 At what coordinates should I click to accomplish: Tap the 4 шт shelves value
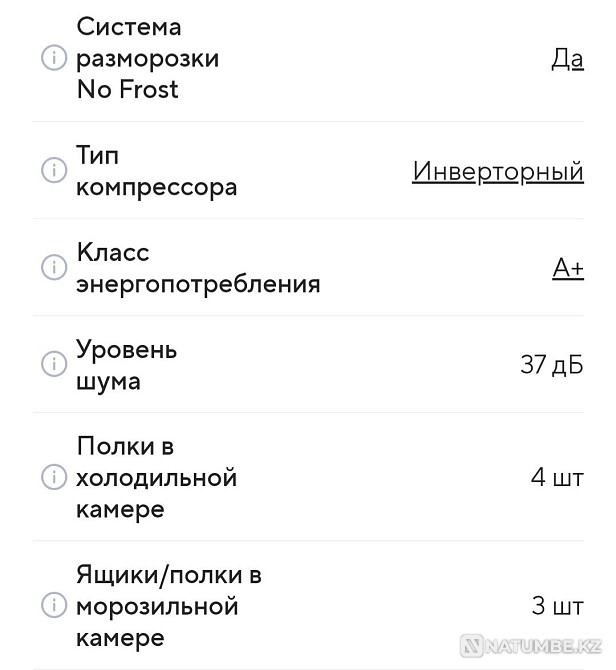(x=557, y=478)
